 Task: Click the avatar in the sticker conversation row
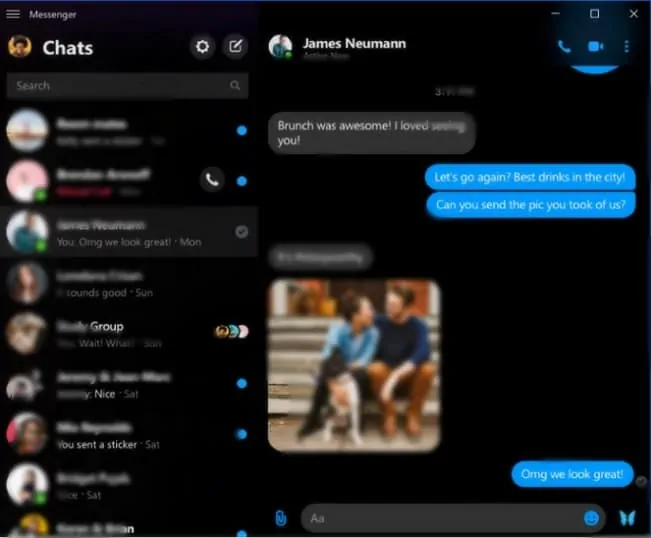pos(27,434)
